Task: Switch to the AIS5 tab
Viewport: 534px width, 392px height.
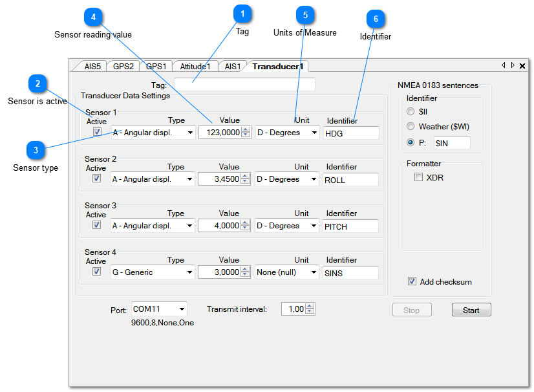Action: [x=92, y=66]
